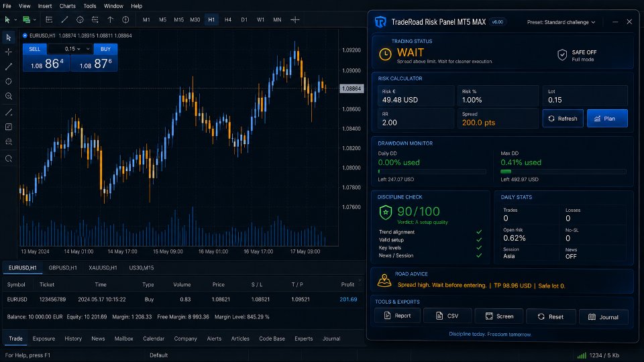Click the bottom search icon in left sidebar
644x362 pixels.
8,158
